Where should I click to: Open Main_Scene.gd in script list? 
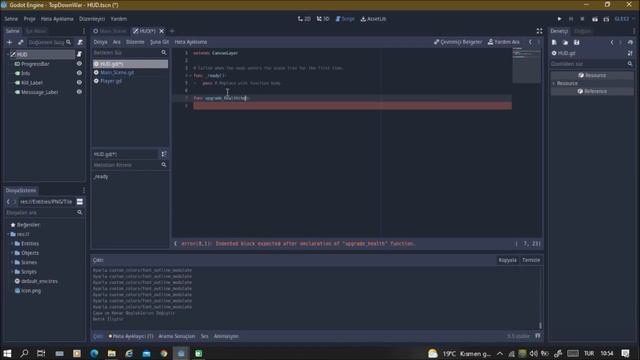(117, 72)
